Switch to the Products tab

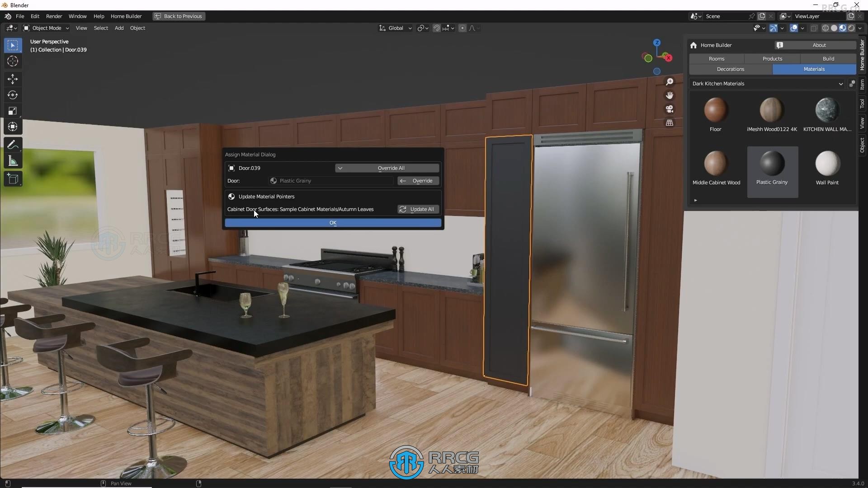click(773, 58)
